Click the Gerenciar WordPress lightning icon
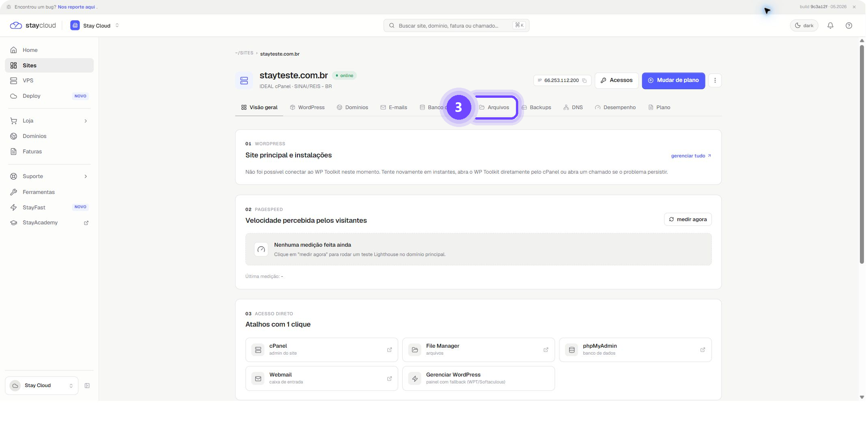Screen dimensions: 868x424 (x=415, y=379)
